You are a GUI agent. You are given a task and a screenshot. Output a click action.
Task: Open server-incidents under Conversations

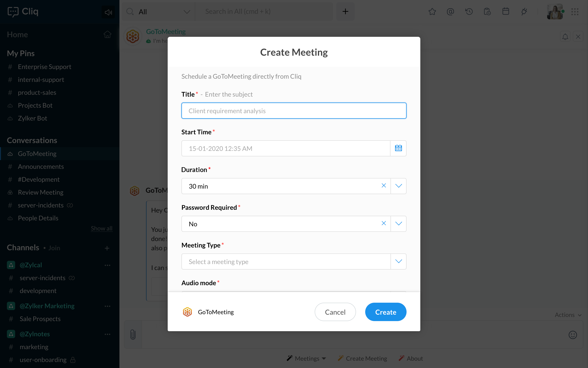[x=41, y=205]
